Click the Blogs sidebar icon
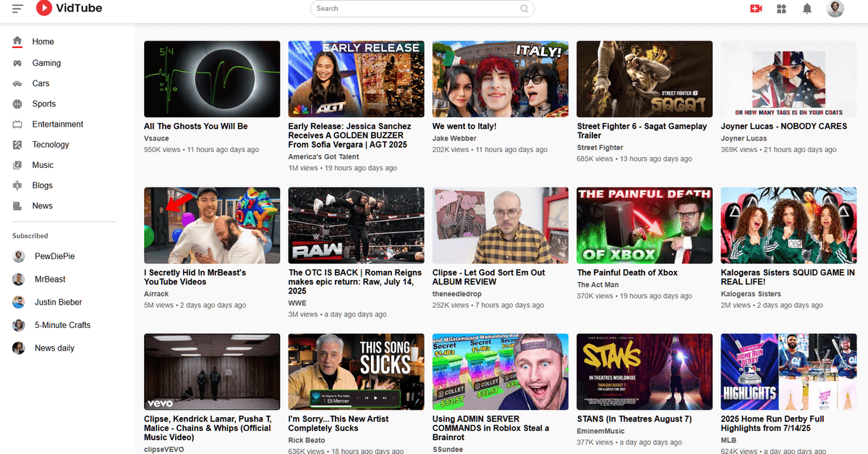The height and width of the screenshot is (454, 868). pyautogui.click(x=17, y=185)
